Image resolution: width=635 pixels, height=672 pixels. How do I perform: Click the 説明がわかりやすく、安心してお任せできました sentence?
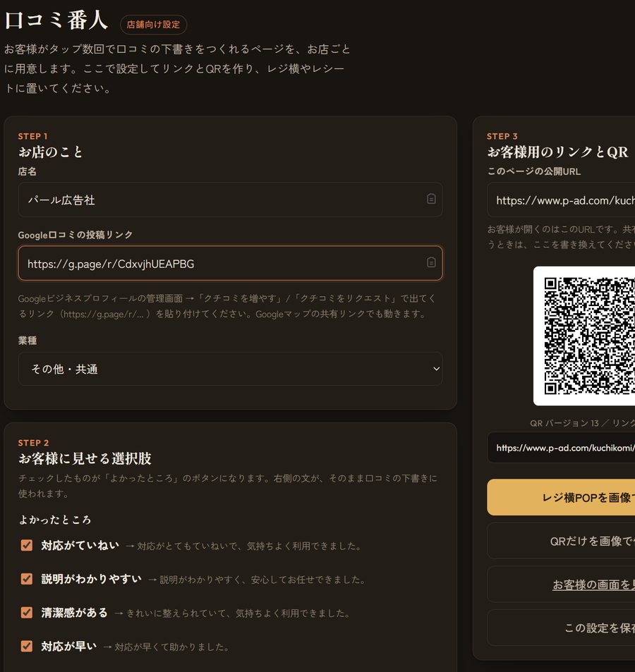coord(262,580)
